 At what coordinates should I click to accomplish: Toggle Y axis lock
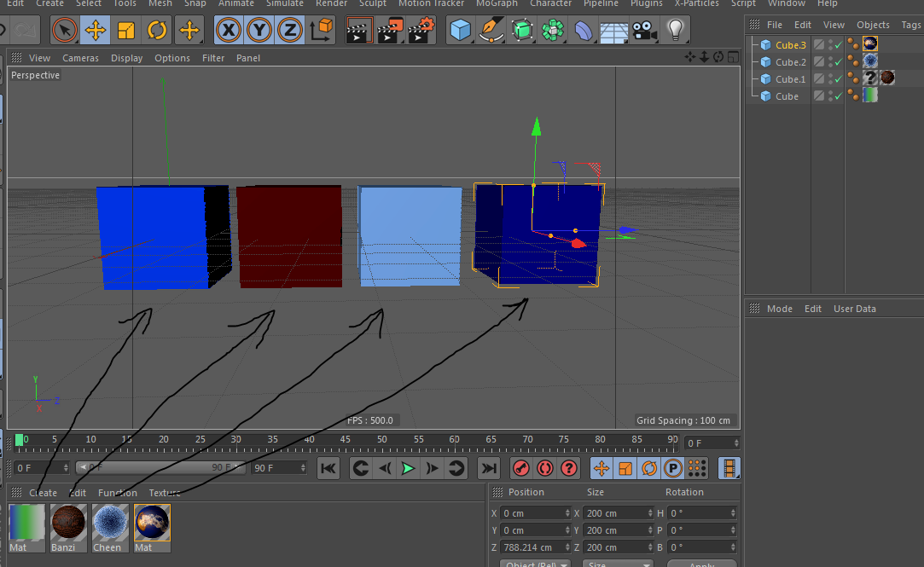coord(259,30)
